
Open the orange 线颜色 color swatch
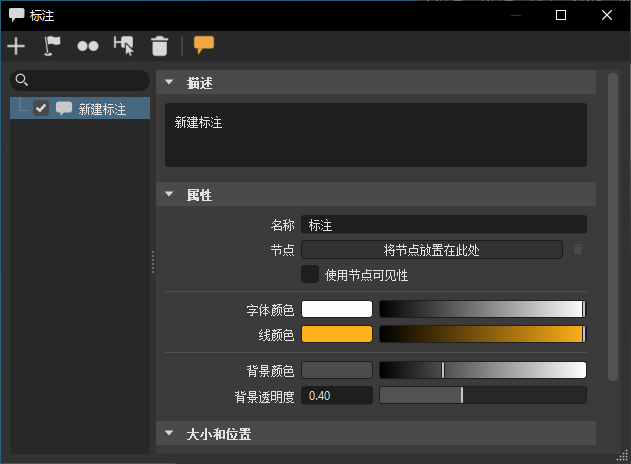point(337,334)
